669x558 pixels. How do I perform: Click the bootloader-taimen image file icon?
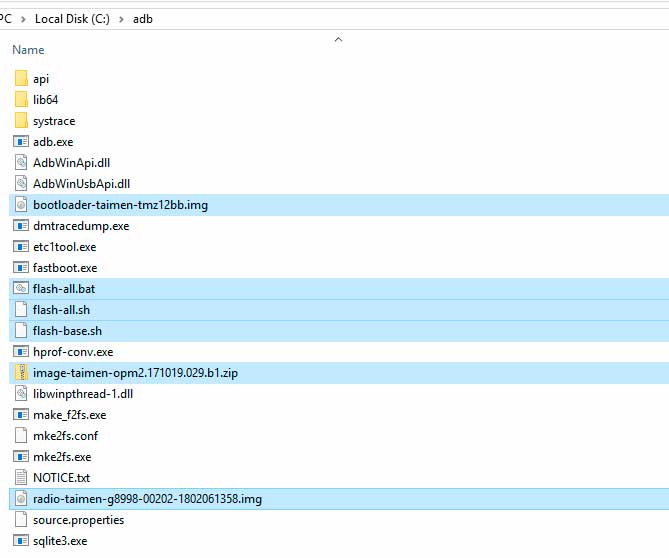pyautogui.click(x=21, y=205)
